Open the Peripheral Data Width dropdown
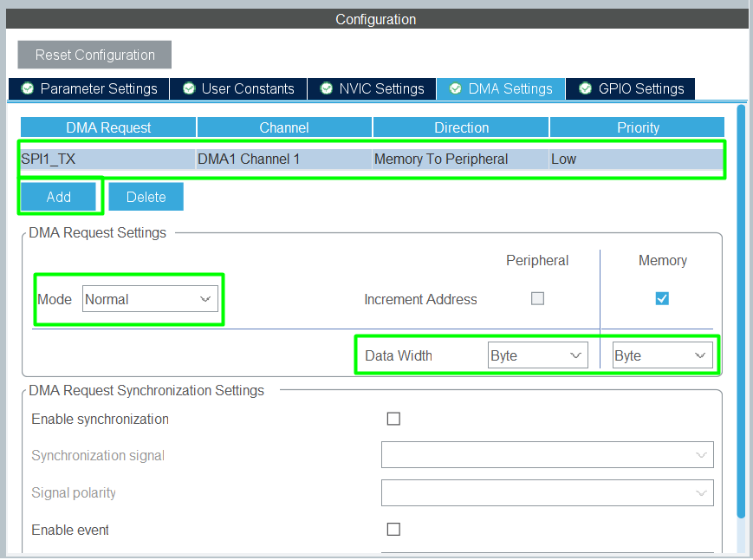The height and width of the screenshot is (560, 753). coord(537,355)
